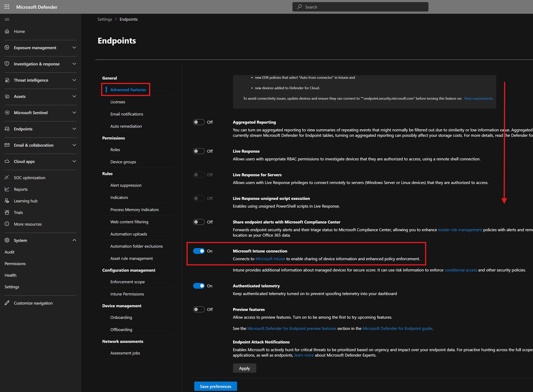The width and height of the screenshot is (533, 392).
Task: Open the Microsoft Defender for Endpoint guide link
Action: (397, 328)
